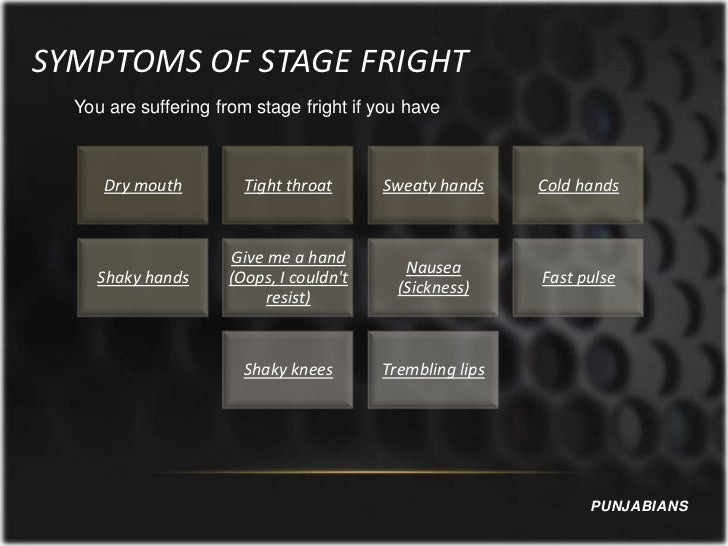Click the Shaky knees box

(288, 370)
